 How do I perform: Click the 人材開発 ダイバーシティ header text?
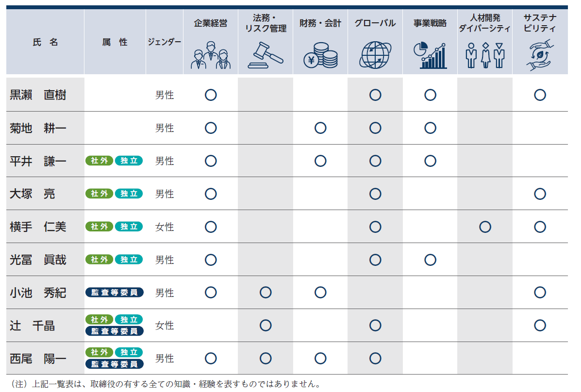pyautogui.click(x=485, y=23)
